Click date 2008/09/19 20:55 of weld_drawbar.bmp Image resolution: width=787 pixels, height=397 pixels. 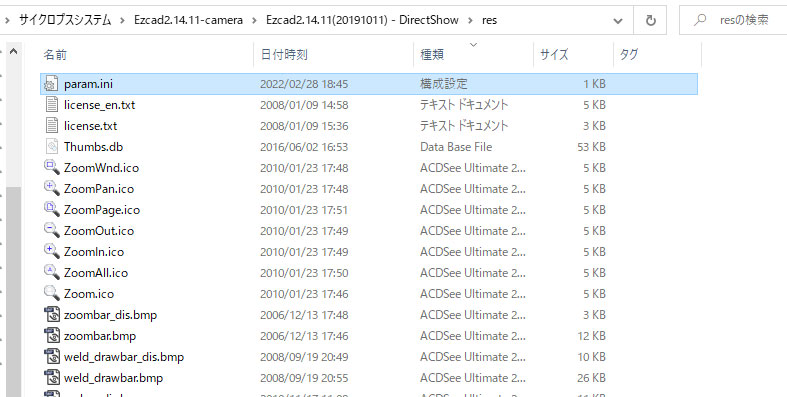[x=304, y=378]
